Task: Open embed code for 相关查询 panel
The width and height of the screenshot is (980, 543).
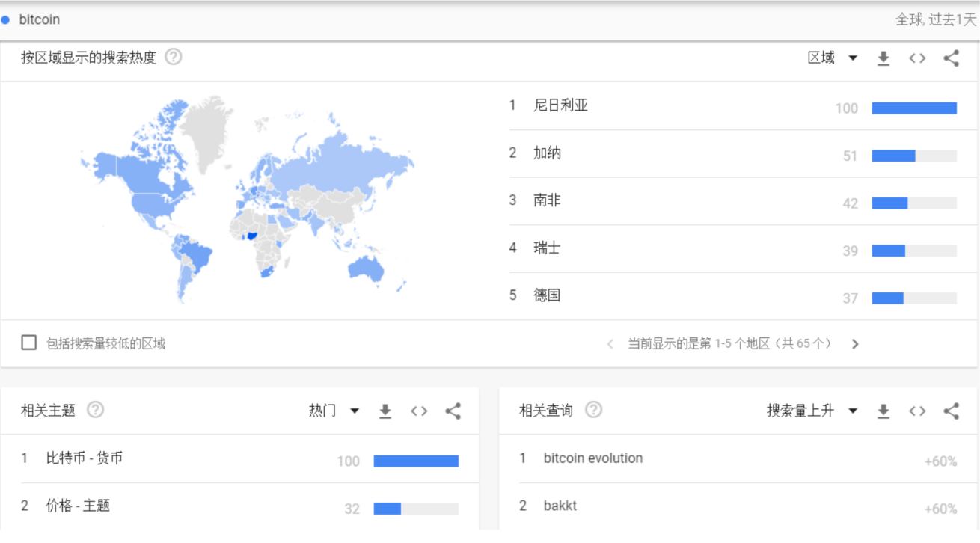Action: tap(917, 411)
